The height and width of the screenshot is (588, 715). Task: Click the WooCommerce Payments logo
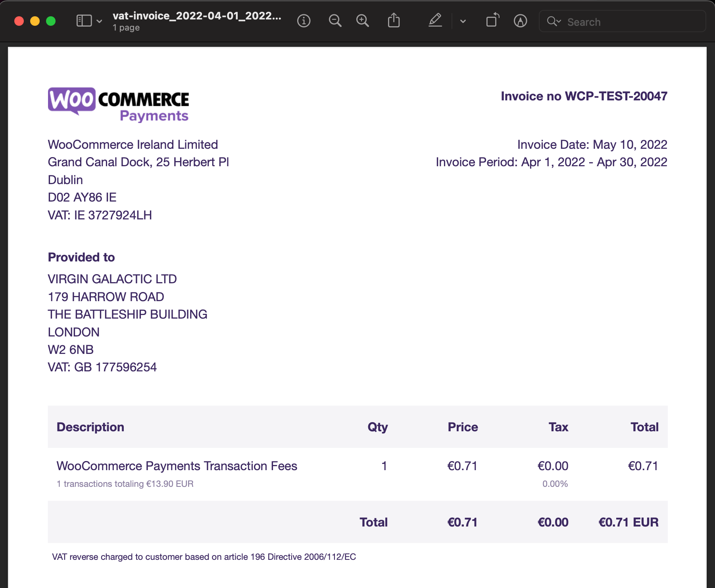coord(118,104)
